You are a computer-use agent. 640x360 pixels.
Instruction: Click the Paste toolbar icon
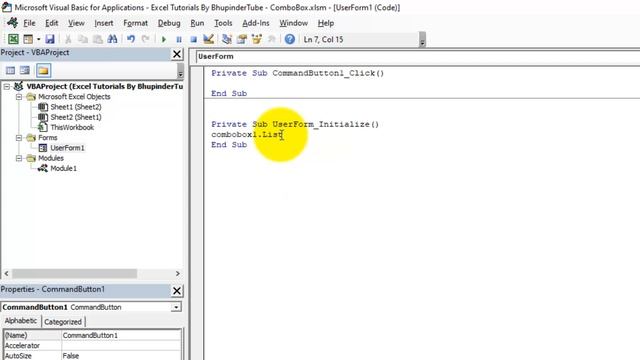(98, 39)
